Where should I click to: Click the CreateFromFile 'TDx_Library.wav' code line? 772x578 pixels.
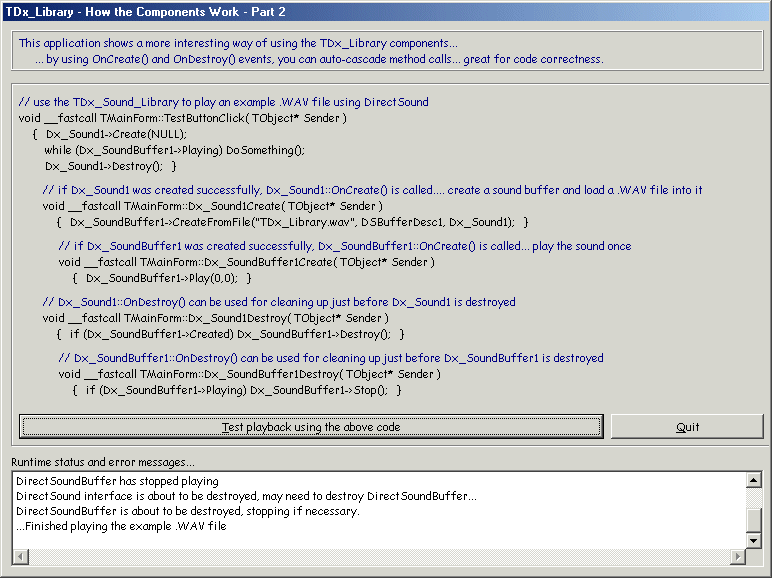point(292,222)
